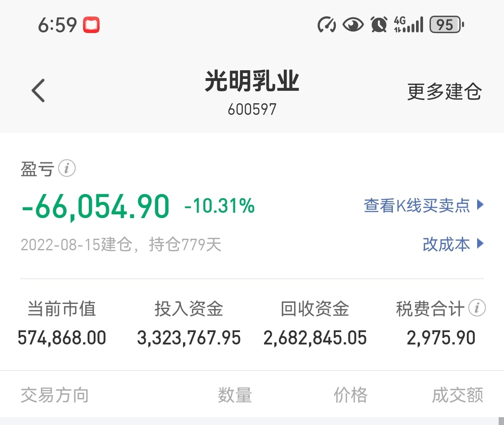
Task: Open the 更多建仓 option
Action: pos(445,91)
